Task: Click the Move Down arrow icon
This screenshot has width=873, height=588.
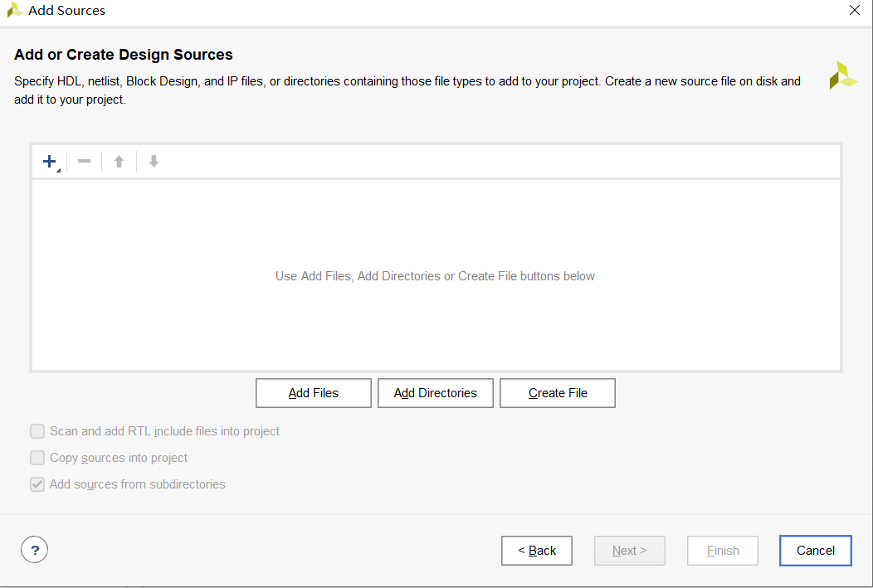Action: point(154,162)
